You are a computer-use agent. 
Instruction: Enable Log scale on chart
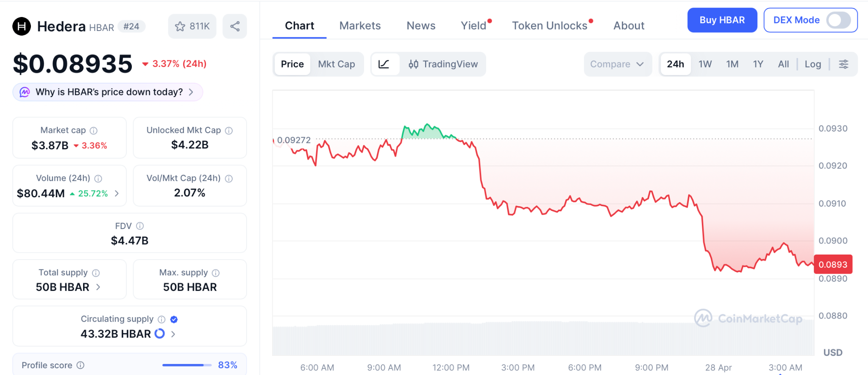pos(812,64)
